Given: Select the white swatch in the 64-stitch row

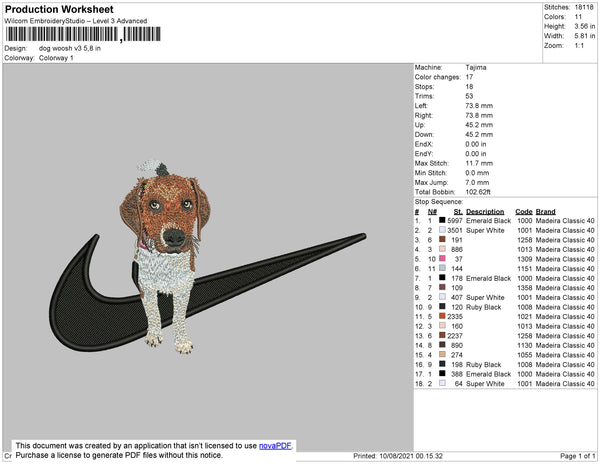Looking at the screenshot, I should tap(442, 383).
